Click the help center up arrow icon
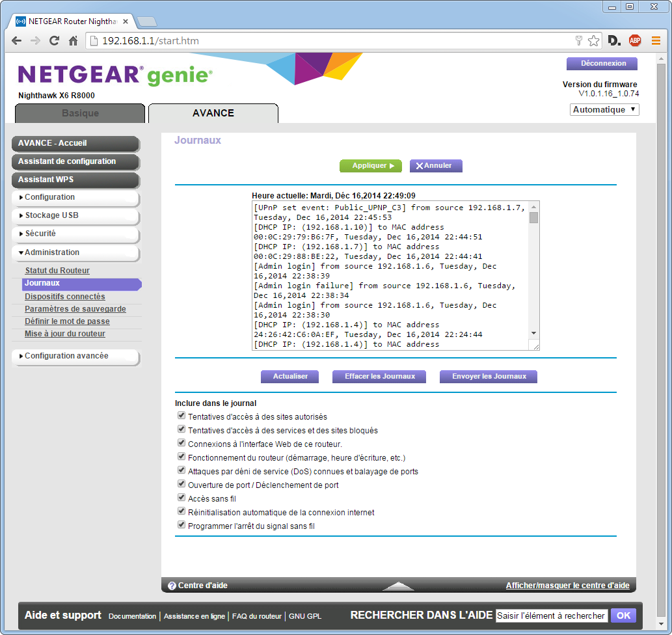 click(x=398, y=586)
